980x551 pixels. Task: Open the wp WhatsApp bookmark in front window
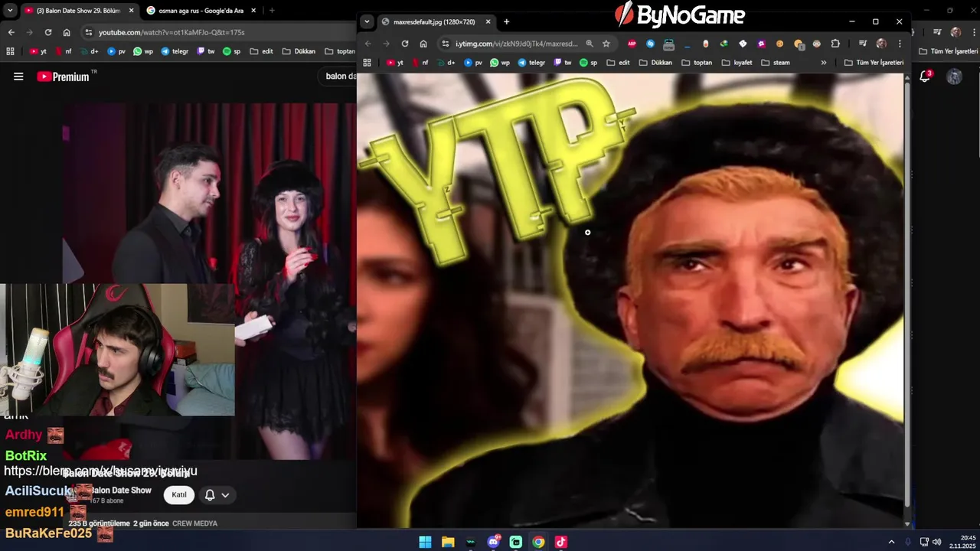(500, 63)
